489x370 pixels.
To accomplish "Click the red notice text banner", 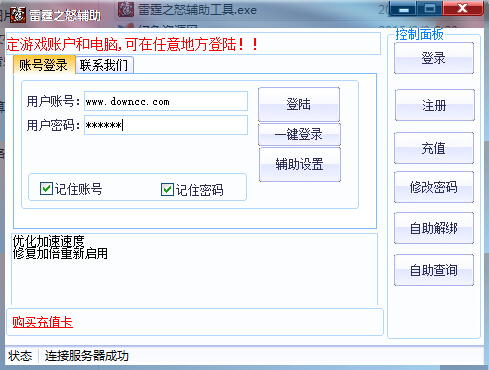I will pyautogui.click(x=132, y=44).
